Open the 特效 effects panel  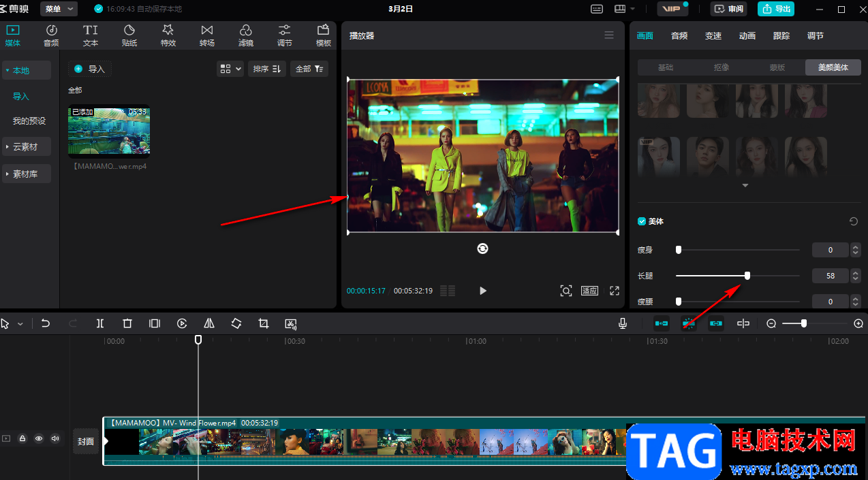pyautogui.click(x=168, y=35)
